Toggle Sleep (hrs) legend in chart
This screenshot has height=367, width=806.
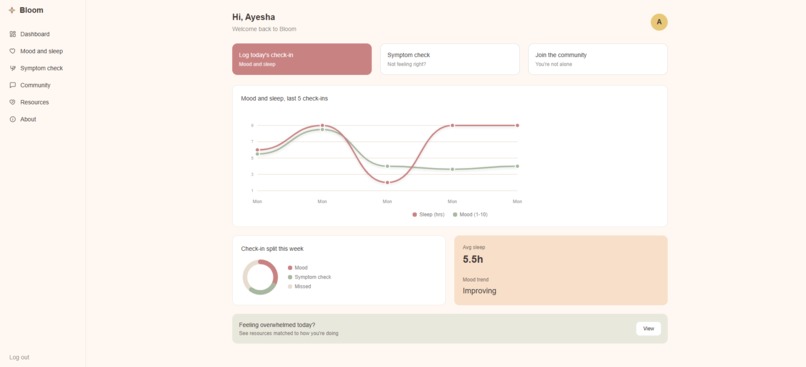coord(428,214)
